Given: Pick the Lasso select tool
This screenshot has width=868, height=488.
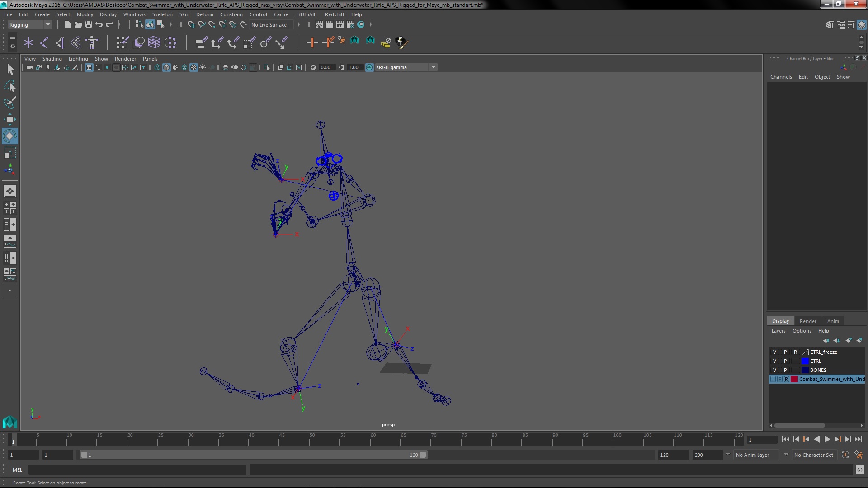Looking at the screenshot, I should point(9,86).
